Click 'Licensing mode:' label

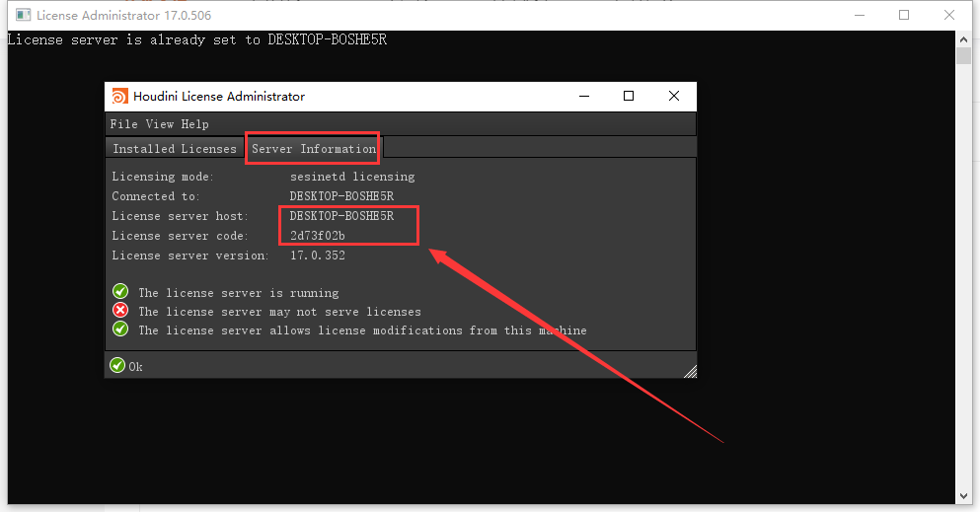163,177
